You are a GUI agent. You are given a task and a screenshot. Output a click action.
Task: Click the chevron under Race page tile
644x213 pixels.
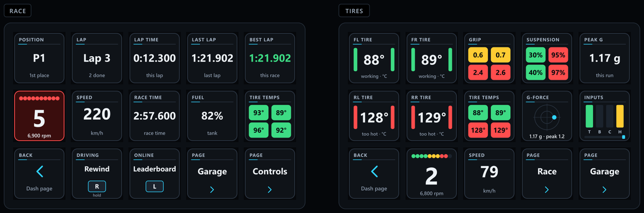547,190
